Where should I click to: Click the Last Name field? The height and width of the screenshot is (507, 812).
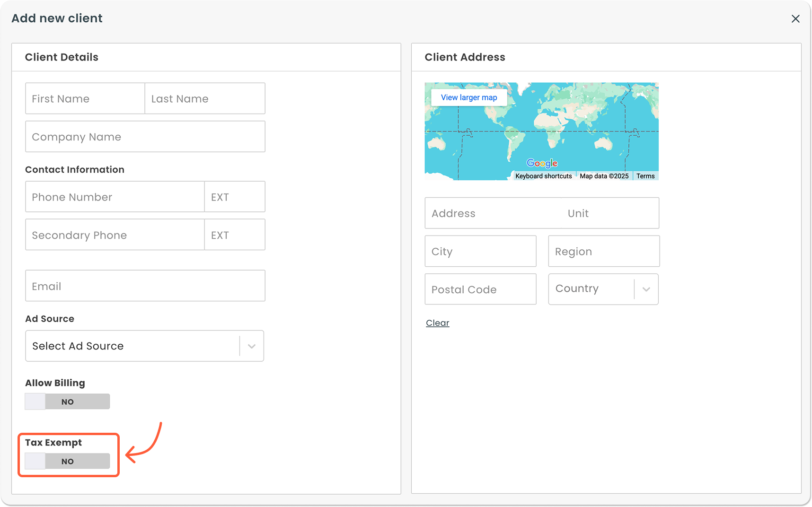205,98
